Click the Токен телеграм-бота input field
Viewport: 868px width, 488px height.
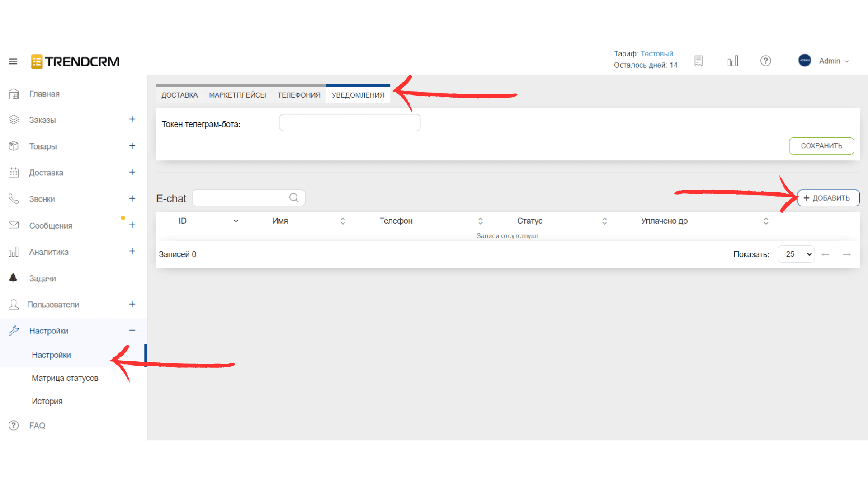pyautogui.click(x=349, y=122)
